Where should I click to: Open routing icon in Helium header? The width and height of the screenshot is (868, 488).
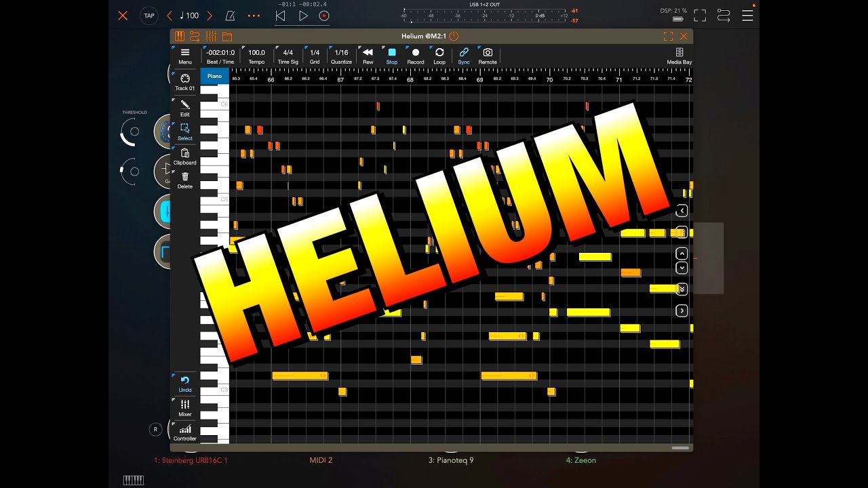(x=195, y=37)
